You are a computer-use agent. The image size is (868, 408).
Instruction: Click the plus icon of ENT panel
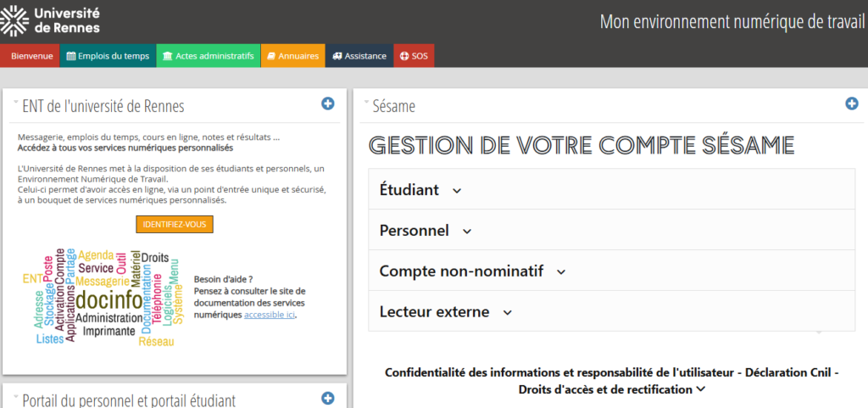(328, 103)
